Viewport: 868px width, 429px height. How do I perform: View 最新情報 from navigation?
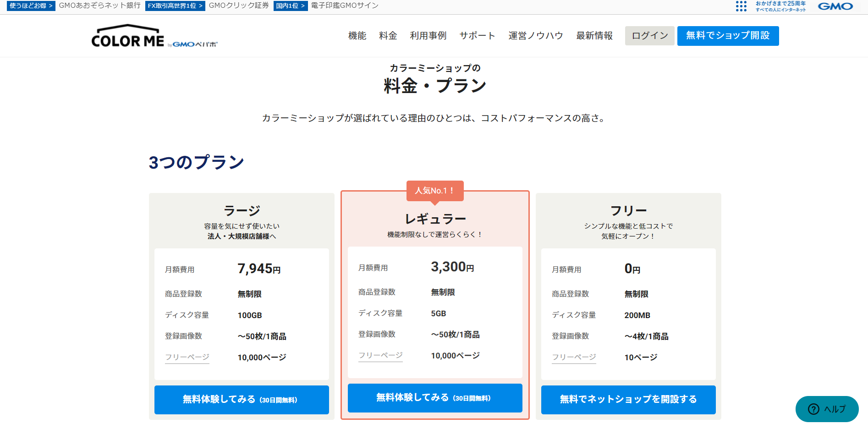pos(594,36)
